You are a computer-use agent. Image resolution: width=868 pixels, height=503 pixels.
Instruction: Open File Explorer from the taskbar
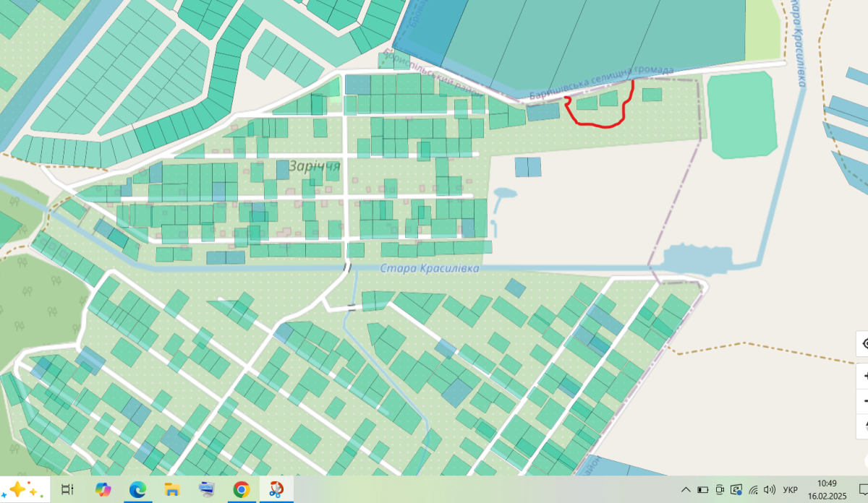point(172,489)
